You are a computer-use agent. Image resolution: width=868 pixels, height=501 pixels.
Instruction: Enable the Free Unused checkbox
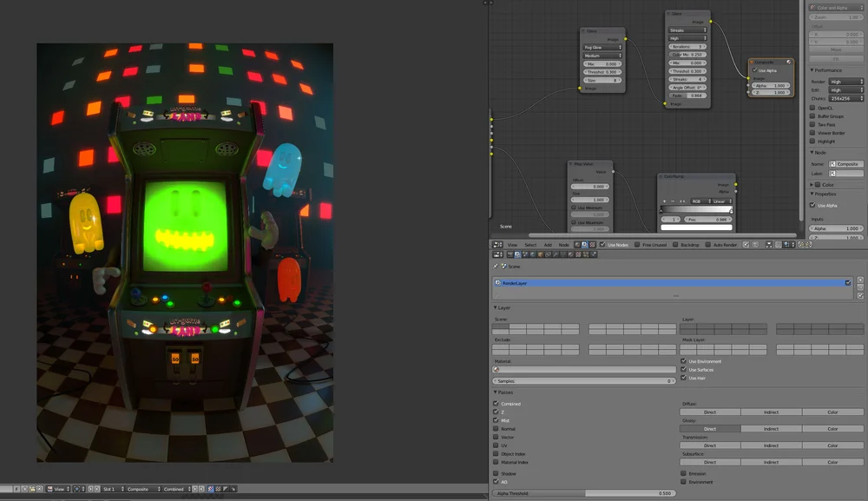[636, 244]
